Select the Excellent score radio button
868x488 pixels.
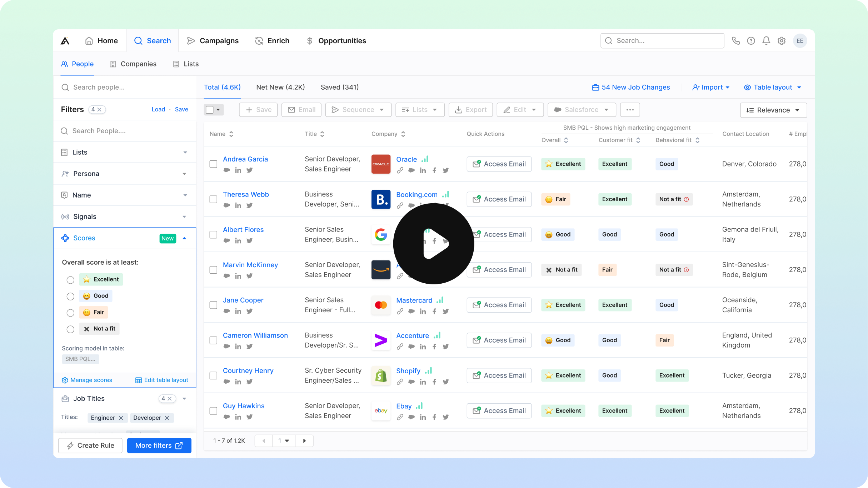click(70, 280)
